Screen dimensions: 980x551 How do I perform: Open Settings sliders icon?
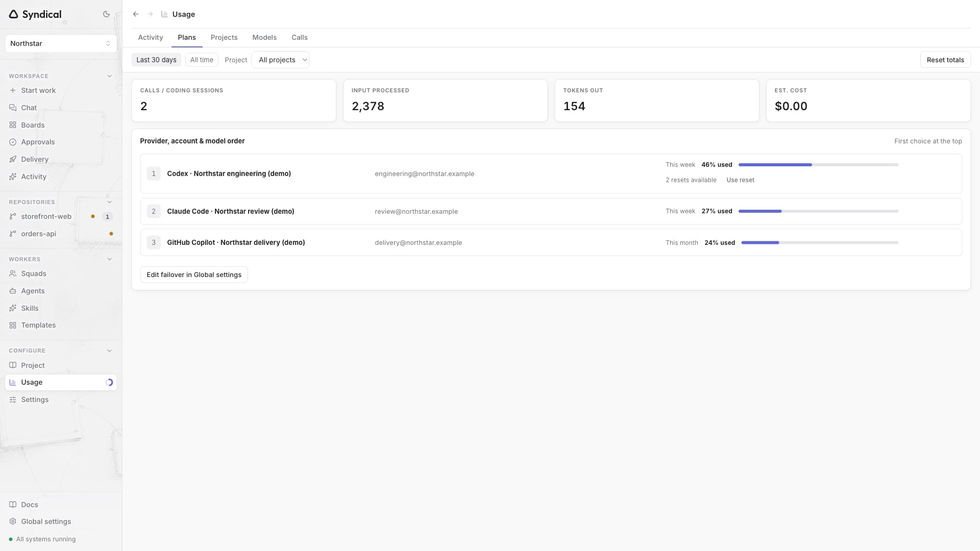[x=13, y=399]
